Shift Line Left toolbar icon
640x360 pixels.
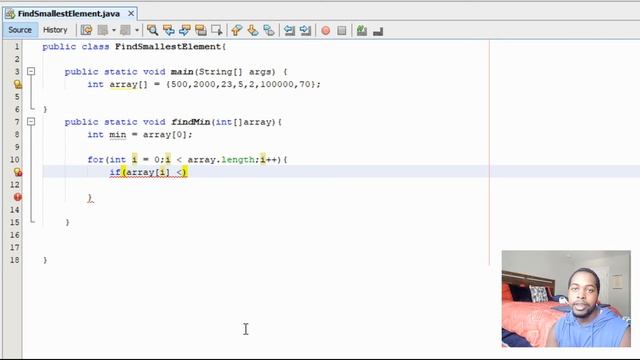click(289, 30)
